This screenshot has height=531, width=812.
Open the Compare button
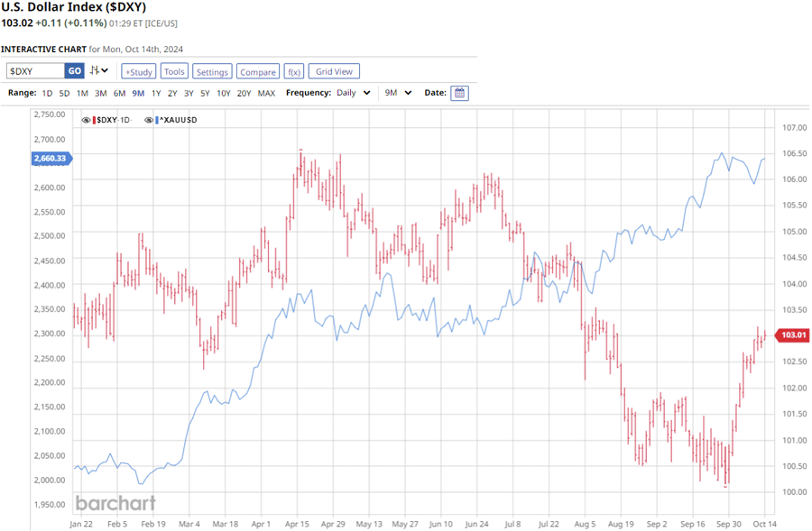[258, 71]
